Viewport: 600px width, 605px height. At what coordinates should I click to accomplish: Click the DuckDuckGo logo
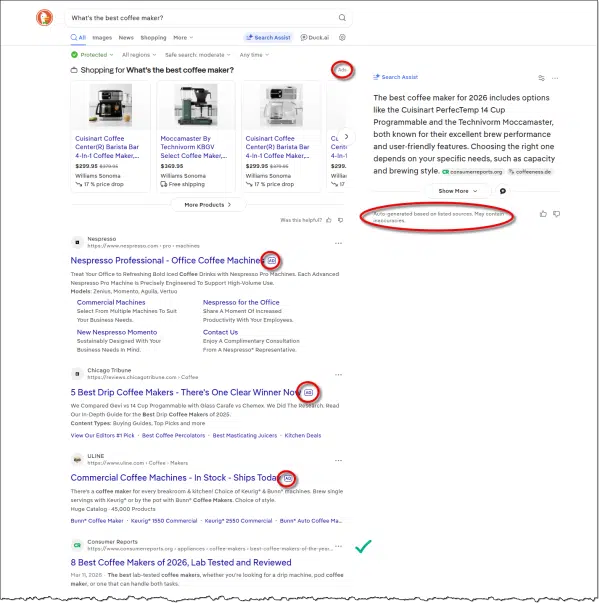(x=44, y=18)
